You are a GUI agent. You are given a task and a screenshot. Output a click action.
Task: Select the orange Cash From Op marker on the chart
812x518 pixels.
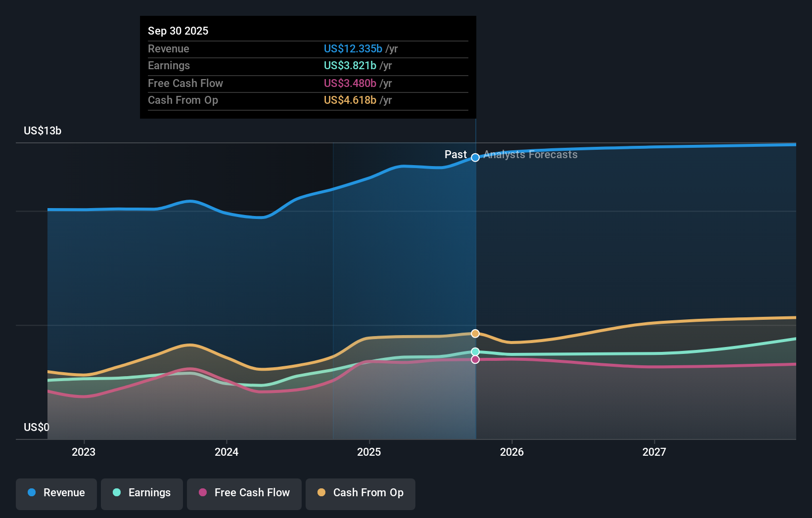tap(475, 333)
